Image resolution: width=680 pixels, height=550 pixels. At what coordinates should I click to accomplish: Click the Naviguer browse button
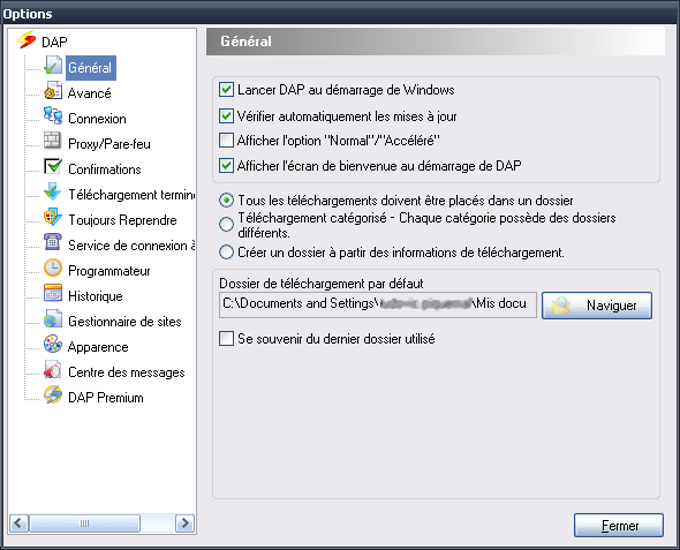[x=597, y=305]
